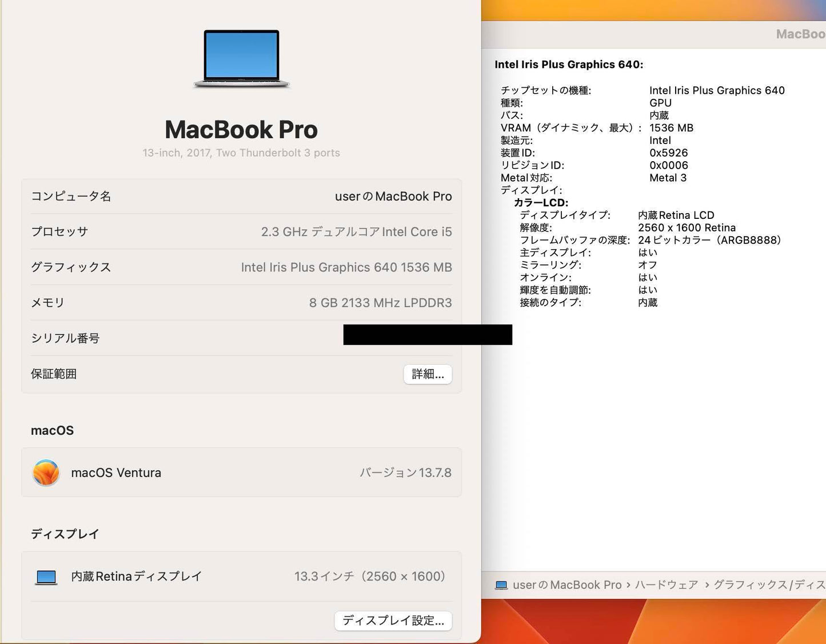826x644 pixels.
Task: Click the プロセッサ label
Action: click(x=59, y=232)
